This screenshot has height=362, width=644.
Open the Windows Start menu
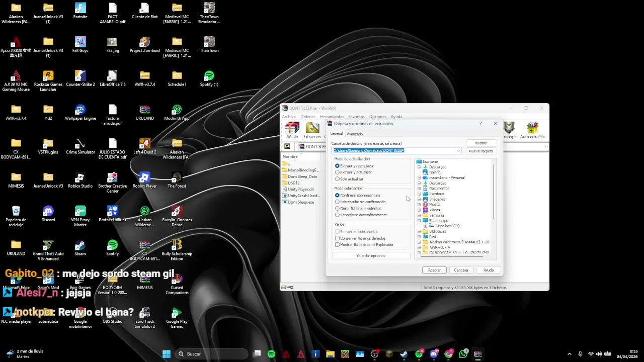pos(167,354)
